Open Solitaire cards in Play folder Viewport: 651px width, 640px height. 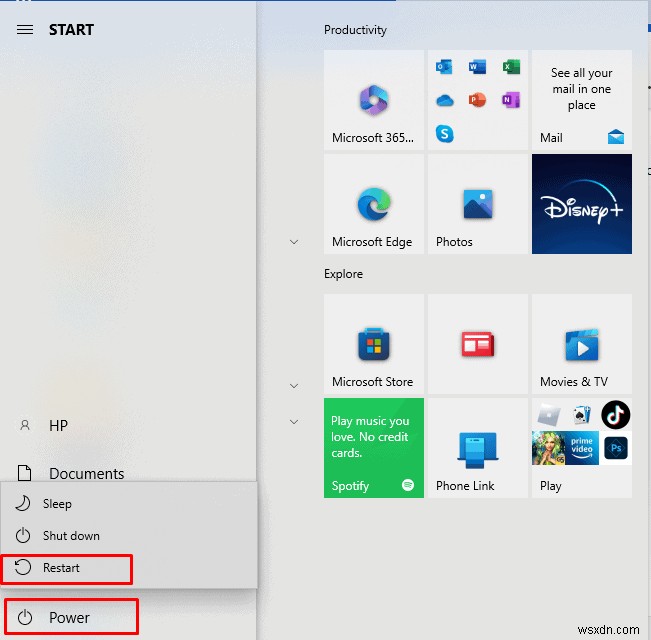582,415
